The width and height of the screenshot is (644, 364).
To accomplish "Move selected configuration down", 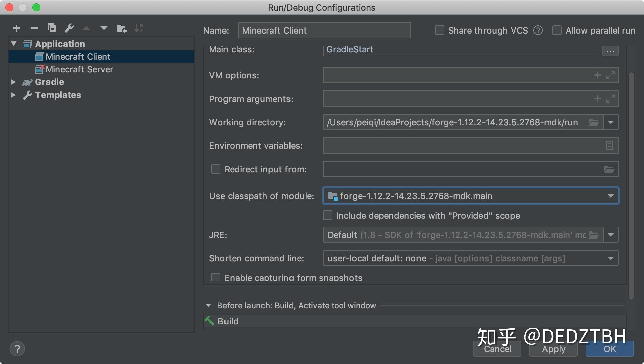I will click(104, 28).
